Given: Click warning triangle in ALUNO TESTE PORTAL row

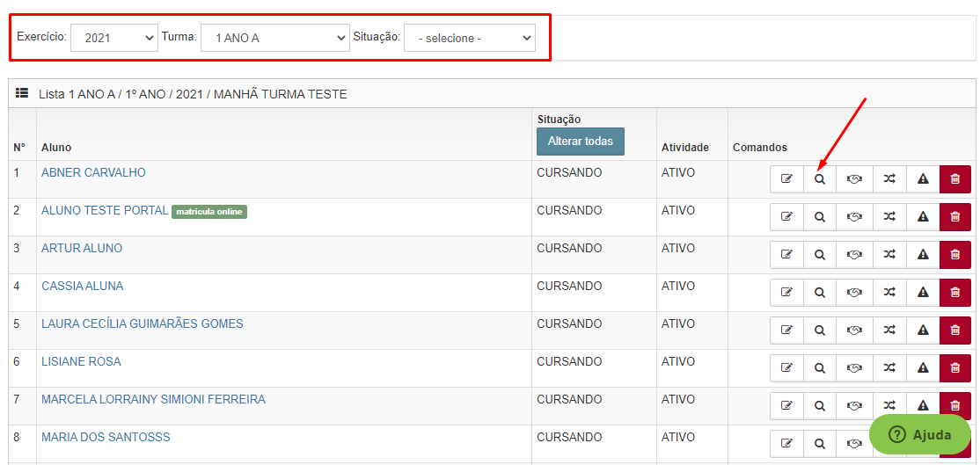Looking at the screenshot, I should [x=923, y=217].
